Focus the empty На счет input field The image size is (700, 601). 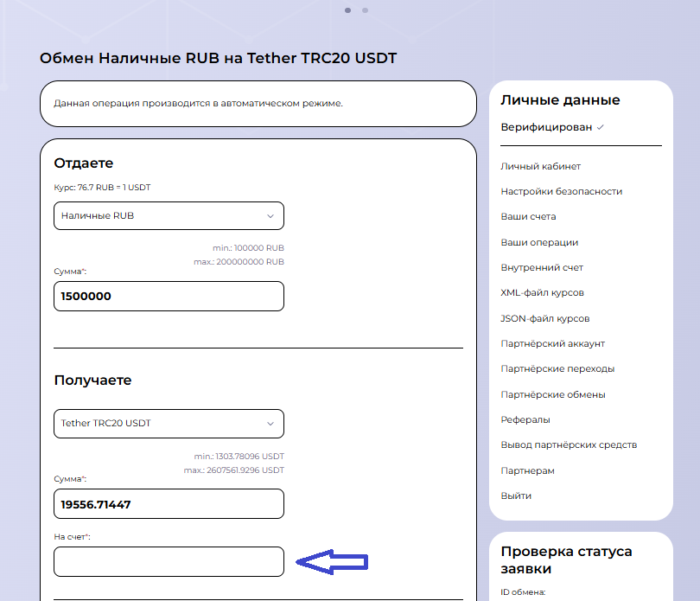click(169, 562)
